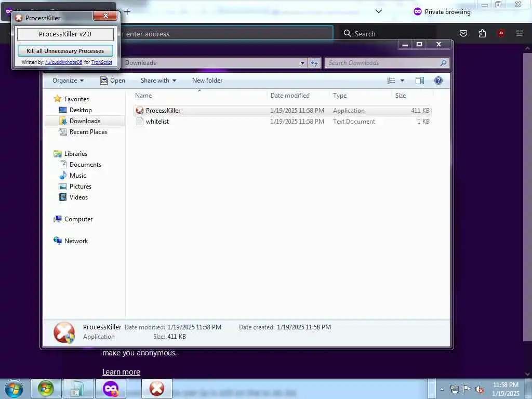Click the ProcessKiller v2.0 title box
This screenshot has width=532, height=399.
(65, 34)
